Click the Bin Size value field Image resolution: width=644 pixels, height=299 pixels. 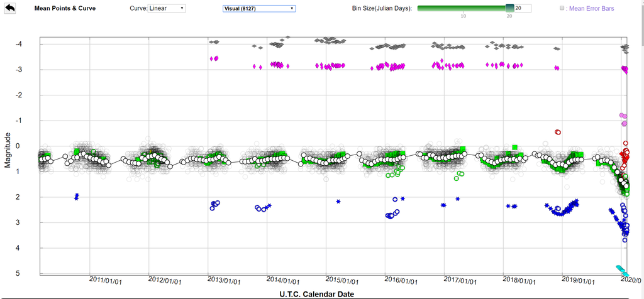click(523, 8)
